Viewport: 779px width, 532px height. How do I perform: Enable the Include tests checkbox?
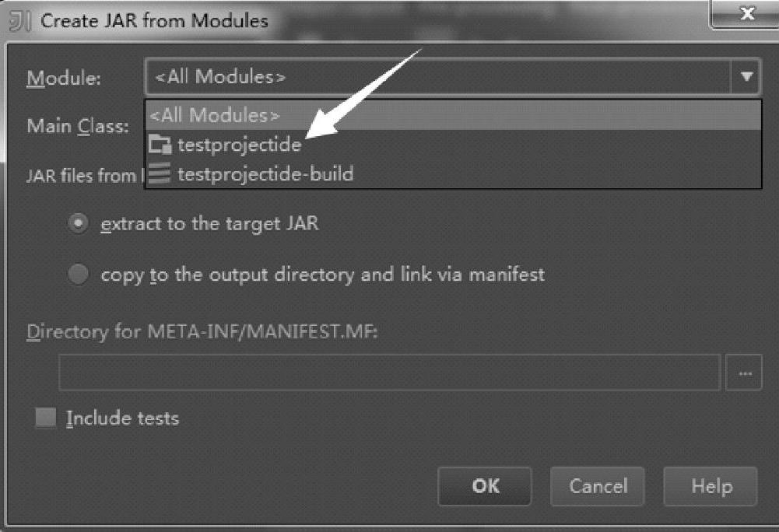(47, 418)
